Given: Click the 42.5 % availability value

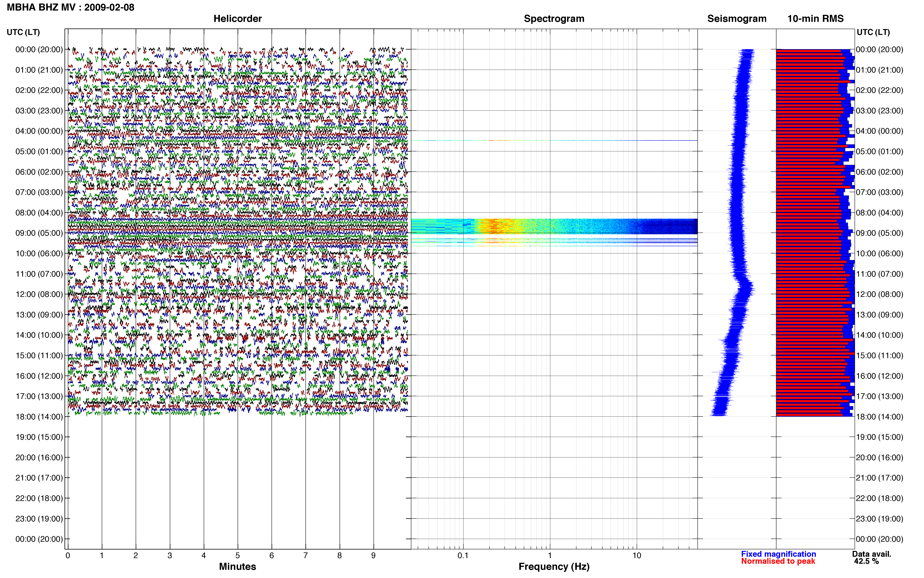Looking at the screenshot, I should (x=866, y=561).
